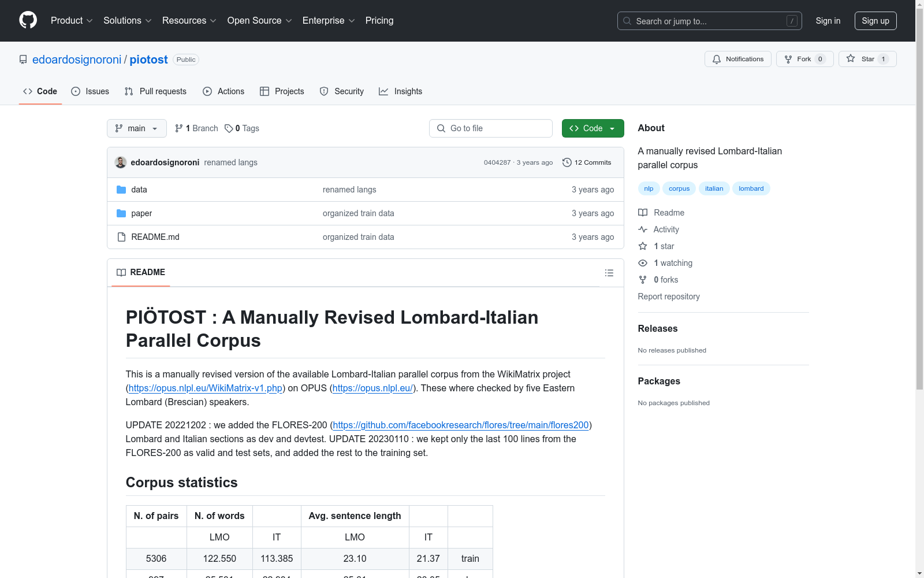Open the WikiMatrix-v1.php link in README

(206, 388)
